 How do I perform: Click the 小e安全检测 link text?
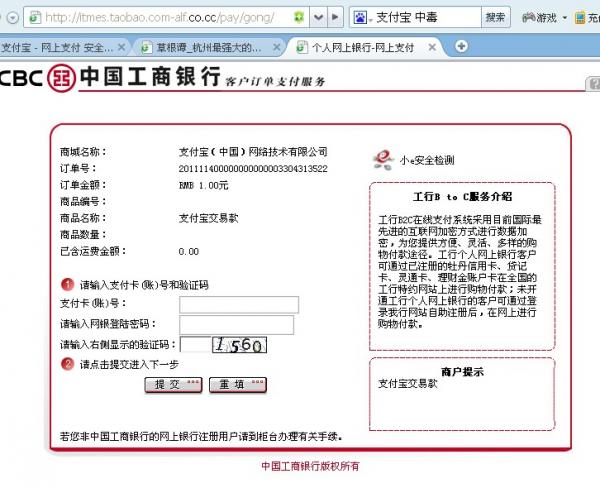click(x=427, y=160)
